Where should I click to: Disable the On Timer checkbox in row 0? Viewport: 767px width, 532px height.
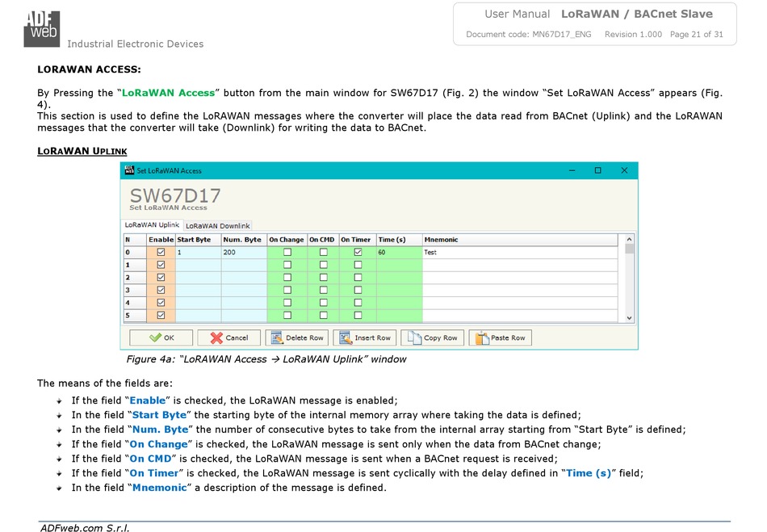coord(358,252)
